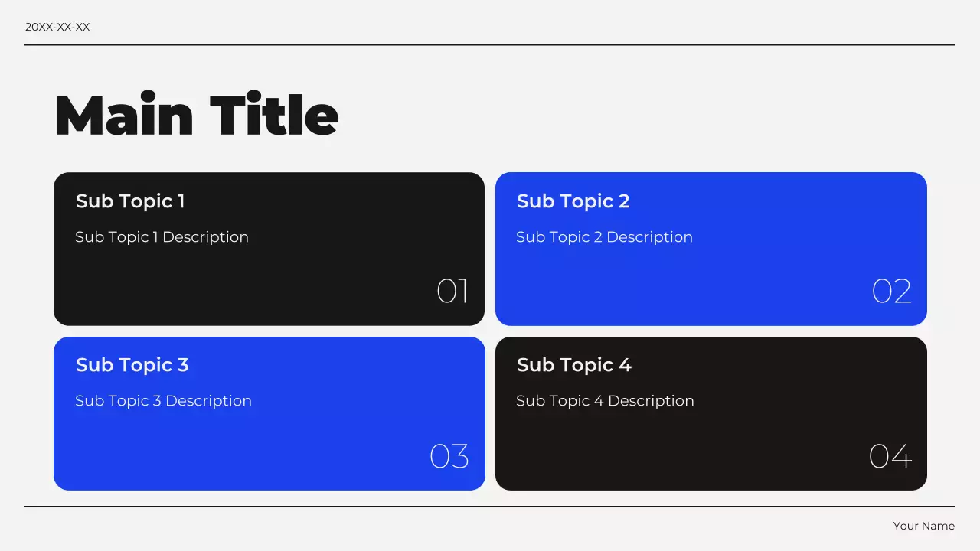The height and width of the screenshot is (551, 980).
Task: Click the number 02 label
Action: tap(891, 292)
